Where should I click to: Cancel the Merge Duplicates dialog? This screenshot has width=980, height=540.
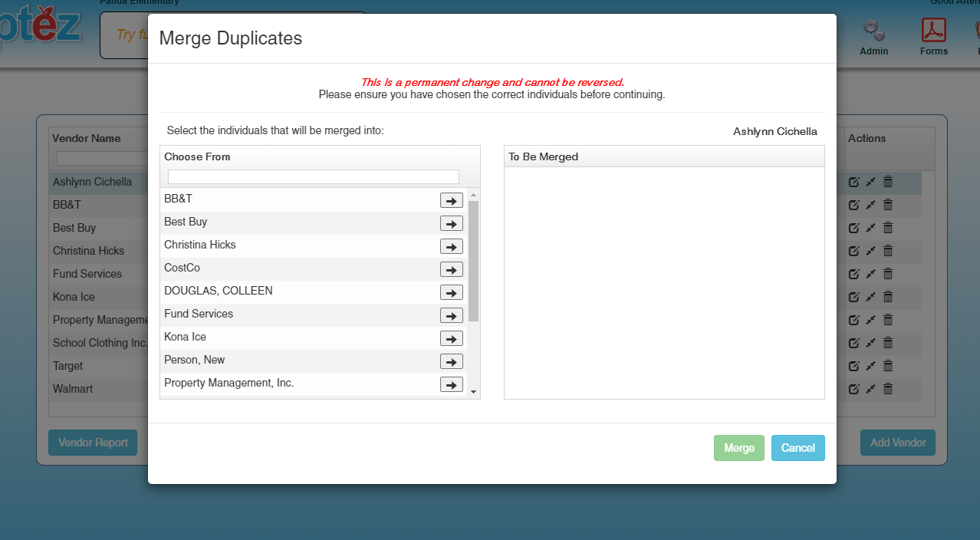[797, 448]
